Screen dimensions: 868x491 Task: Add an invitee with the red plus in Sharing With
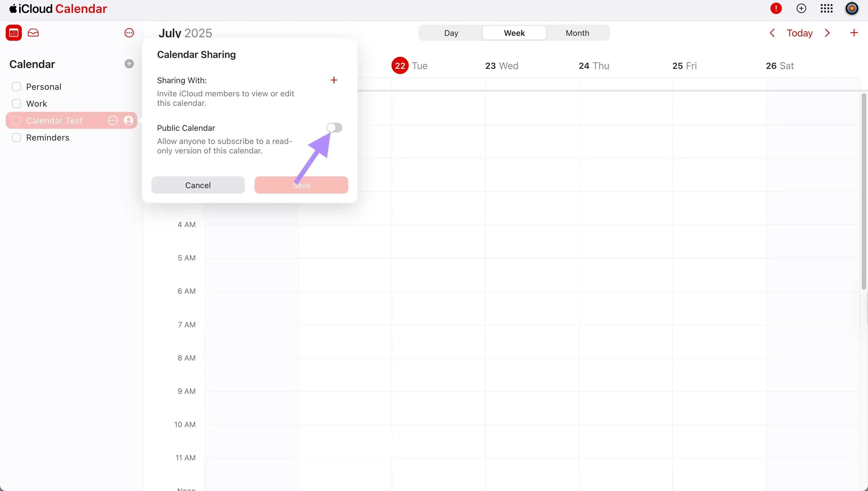tap(334, 80)
